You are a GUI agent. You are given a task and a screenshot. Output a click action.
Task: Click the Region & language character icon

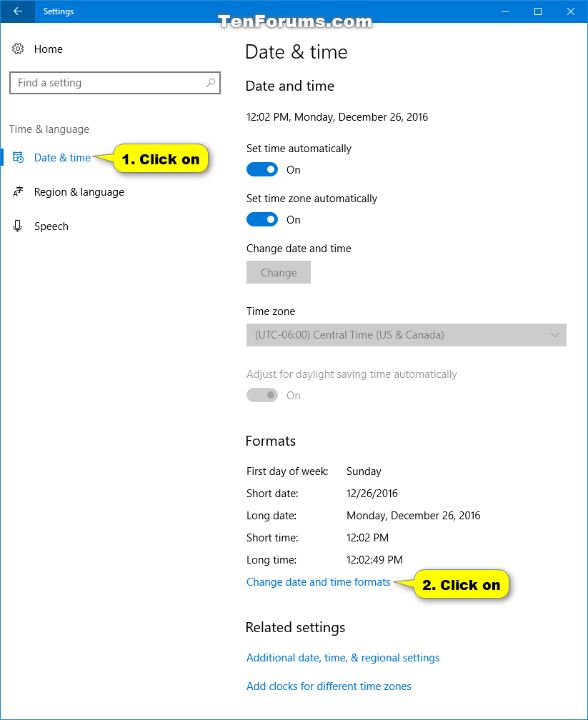click(x=17, y=191)
